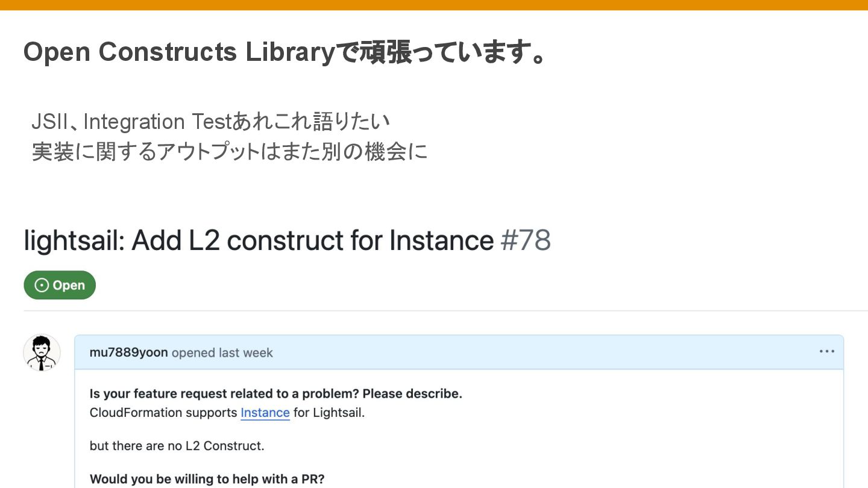The width and height of the screenshot is (868, 488).
Task: Click the circle icon in Open badge
Action: coord(42,286)
